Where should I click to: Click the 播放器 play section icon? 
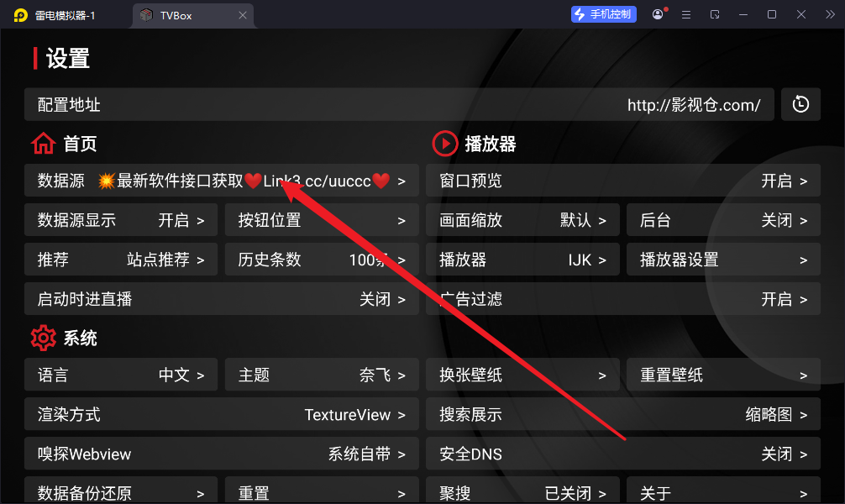445,144
